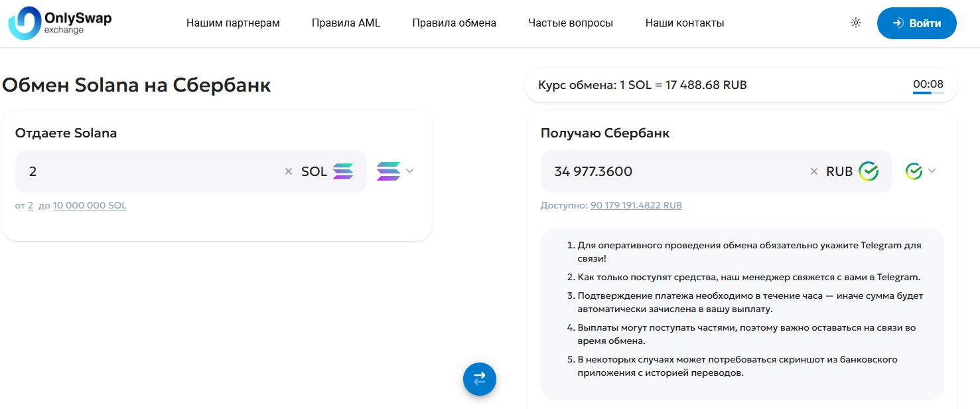Expand the Solana currency dropdown
Image resolution: width=980 pixels, height=409 pixels.
click(395, 171)
